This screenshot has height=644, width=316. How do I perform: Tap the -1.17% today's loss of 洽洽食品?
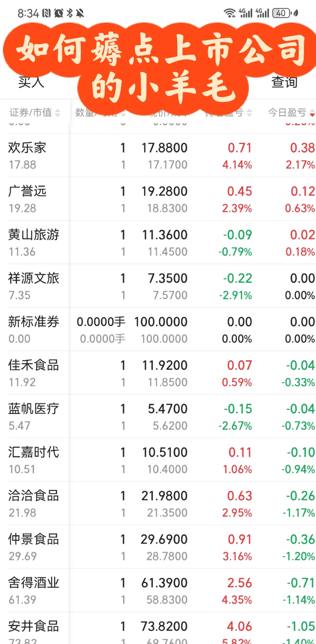(x=299, y=513)
